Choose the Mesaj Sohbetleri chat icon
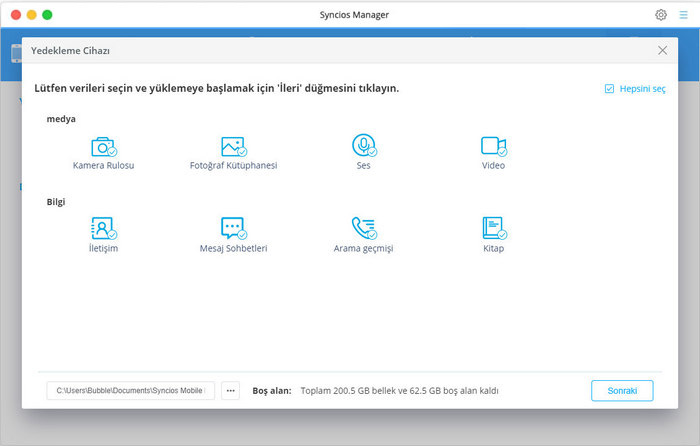The image size is (700, 446). (233, 229)
